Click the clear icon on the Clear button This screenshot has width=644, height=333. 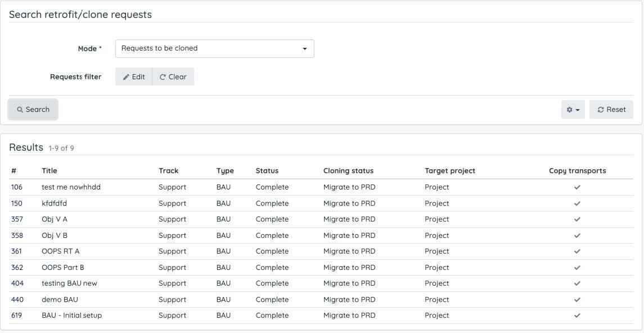[163, 76]
